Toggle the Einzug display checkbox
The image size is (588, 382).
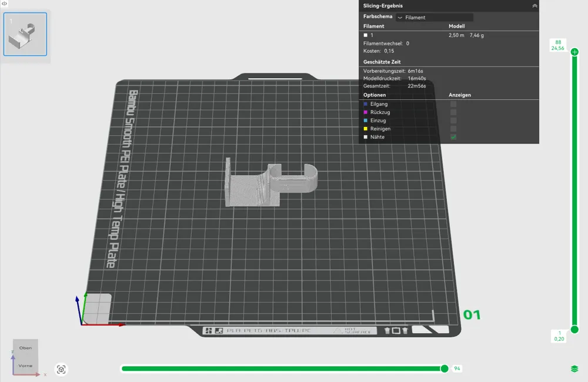(453, 120)
